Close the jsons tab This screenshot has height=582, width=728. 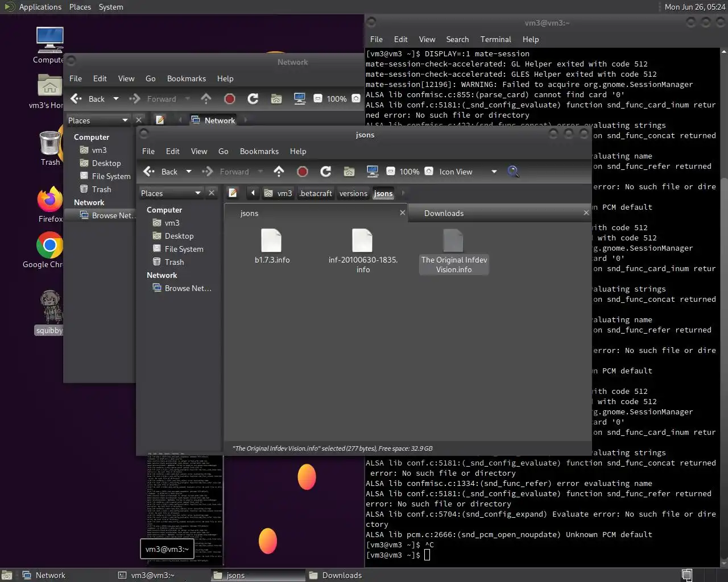coord(402,213)
